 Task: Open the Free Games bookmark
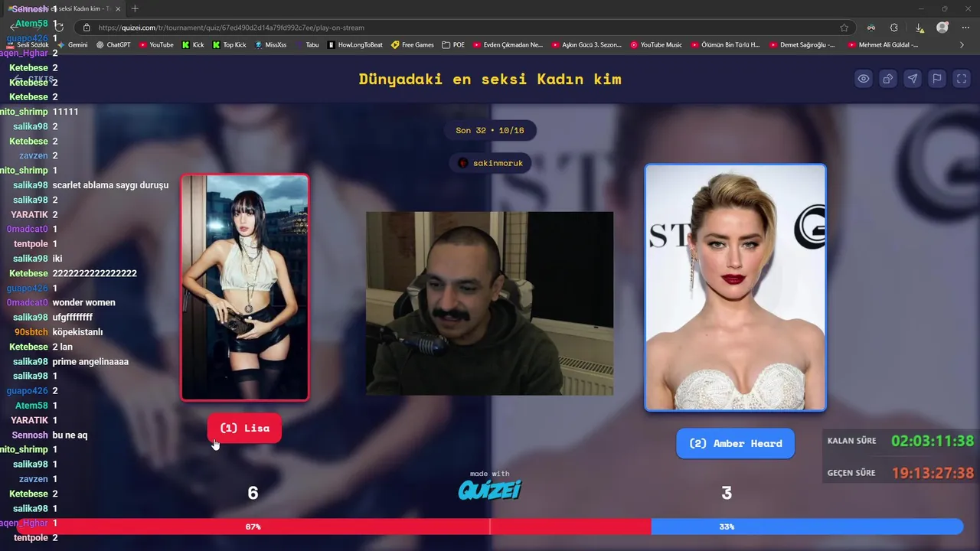[413, 45]
